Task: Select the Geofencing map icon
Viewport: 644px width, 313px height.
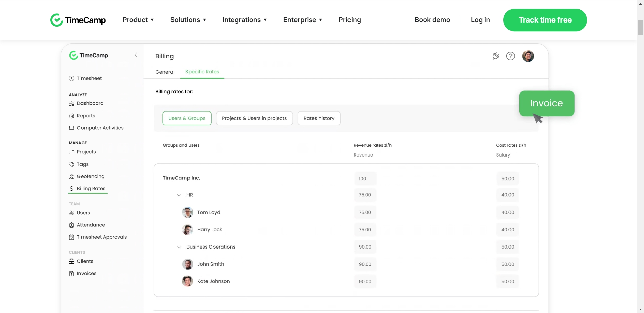Action: click(71, 177)
